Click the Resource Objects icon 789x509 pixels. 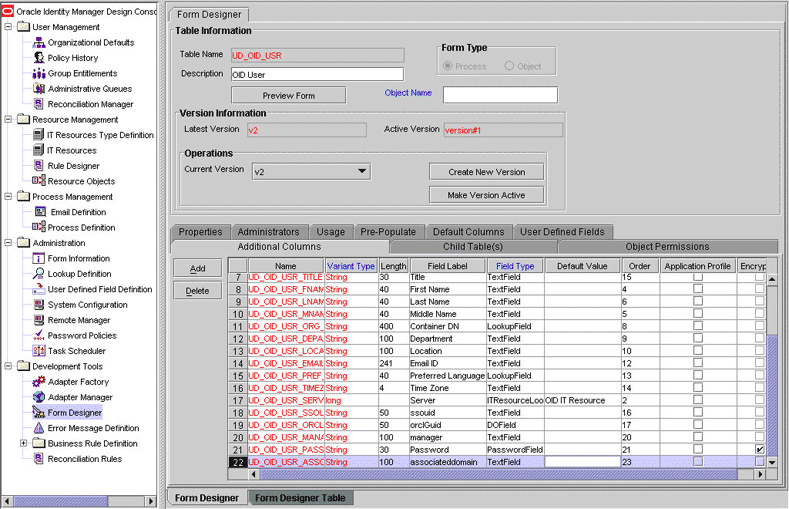[39, 181]
